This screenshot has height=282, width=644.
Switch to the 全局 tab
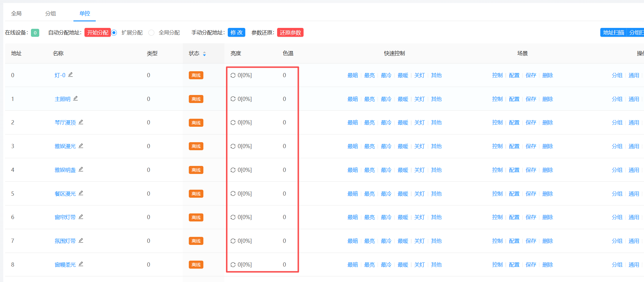(16, 13)
